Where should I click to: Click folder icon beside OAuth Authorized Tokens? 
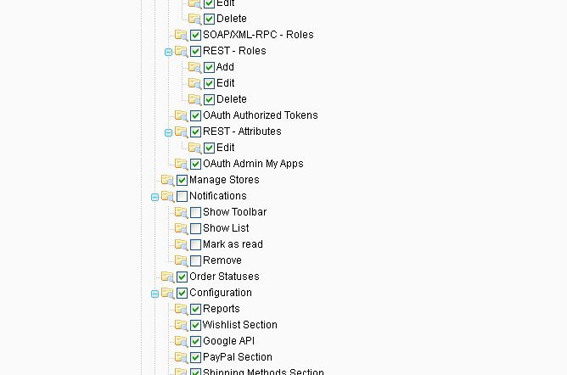pyautogui.click(x=181, y=116)
